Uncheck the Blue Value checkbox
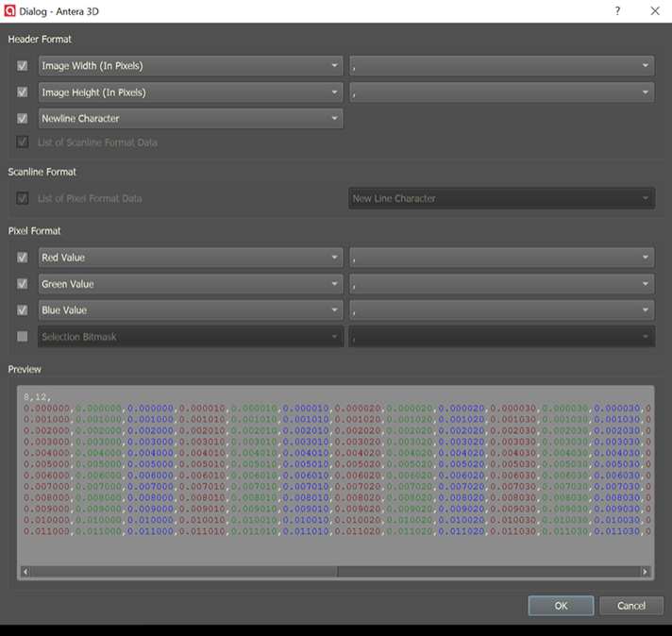This screenshot has width=672, height=636. (23, 310)
